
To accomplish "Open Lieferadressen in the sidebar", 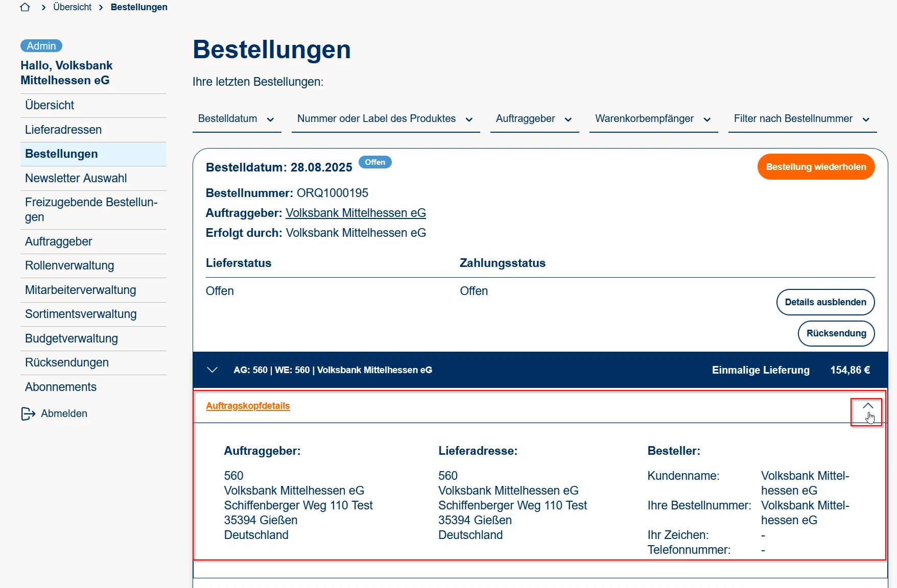I will click(63, 130).
